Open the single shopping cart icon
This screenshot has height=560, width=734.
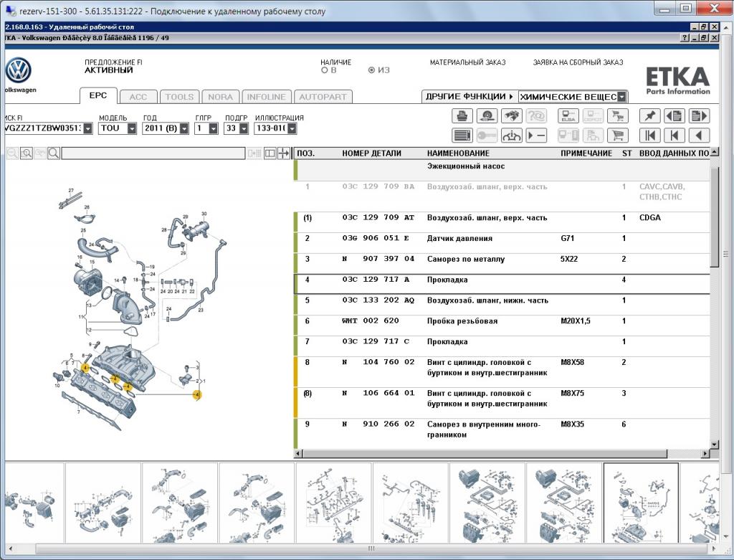click(617, 136)
